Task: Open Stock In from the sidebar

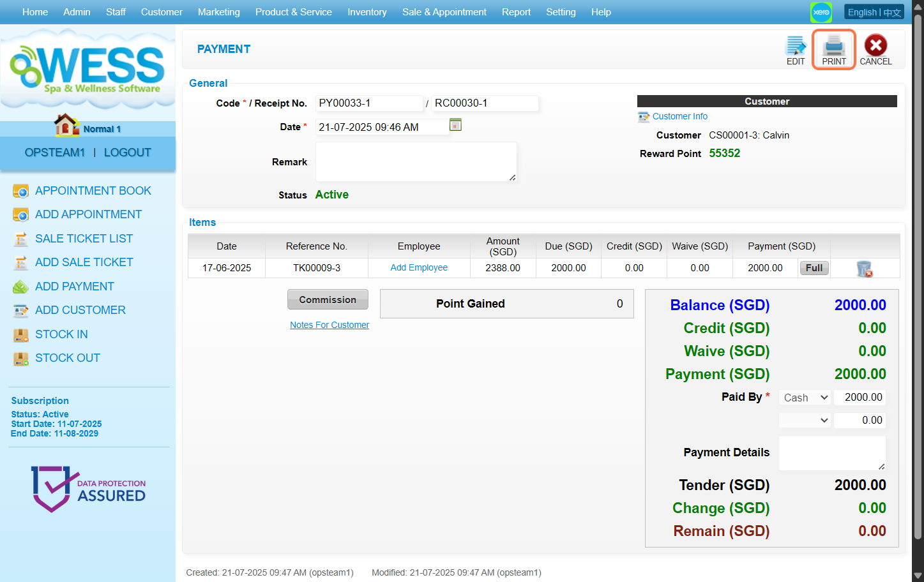Action: (61, 334)
